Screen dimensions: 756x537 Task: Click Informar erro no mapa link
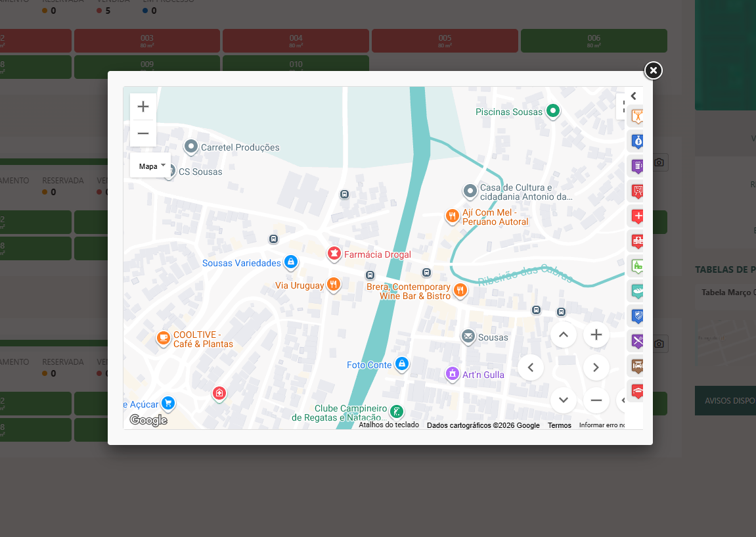click(x=602, y=425)
